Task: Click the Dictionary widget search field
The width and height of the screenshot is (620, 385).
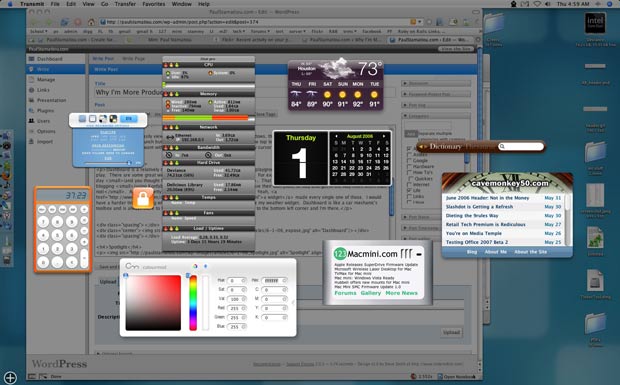Action: pos(521,147)
